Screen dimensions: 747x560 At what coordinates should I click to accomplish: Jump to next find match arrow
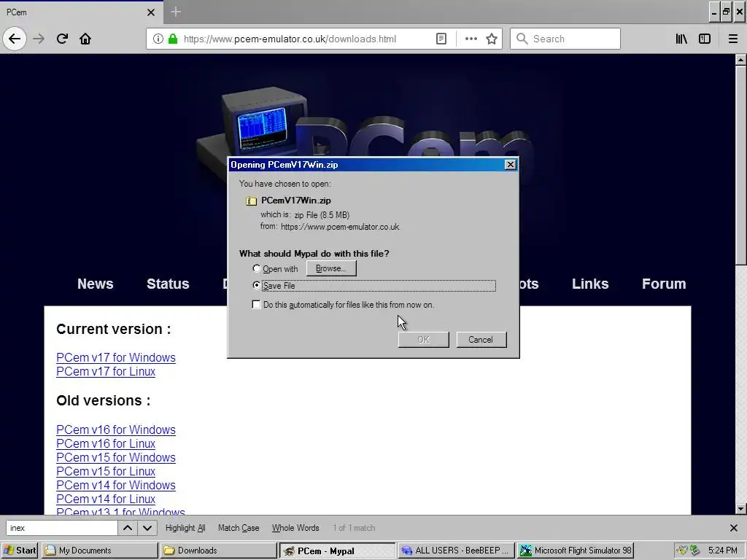tap(147, 528)
